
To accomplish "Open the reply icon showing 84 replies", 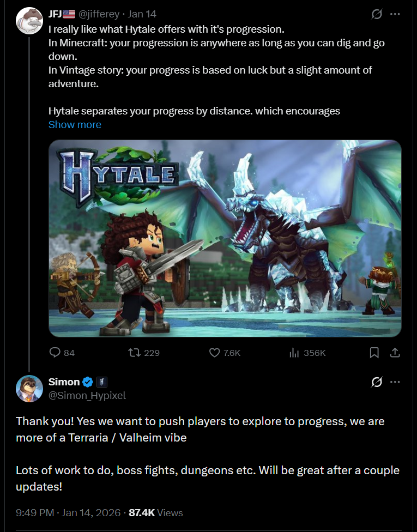I will (x=55, y=353).
